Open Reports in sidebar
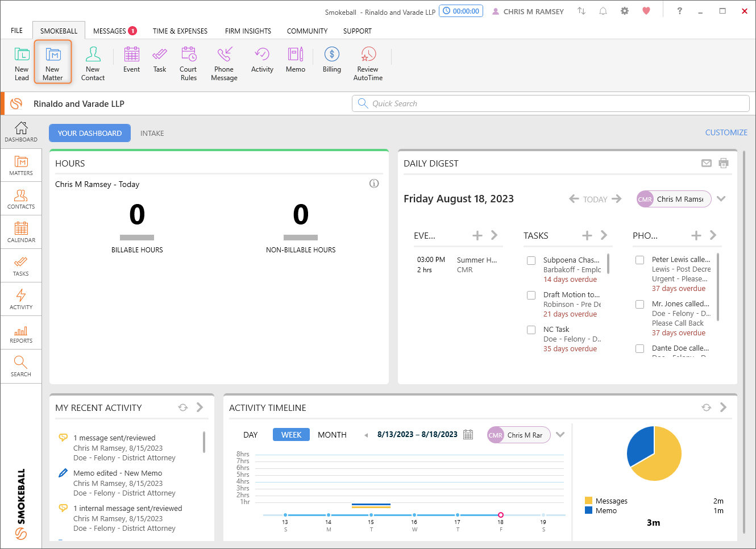Image resolution: width=756 pixels, height=549 pixels. [x=21, y=333]
